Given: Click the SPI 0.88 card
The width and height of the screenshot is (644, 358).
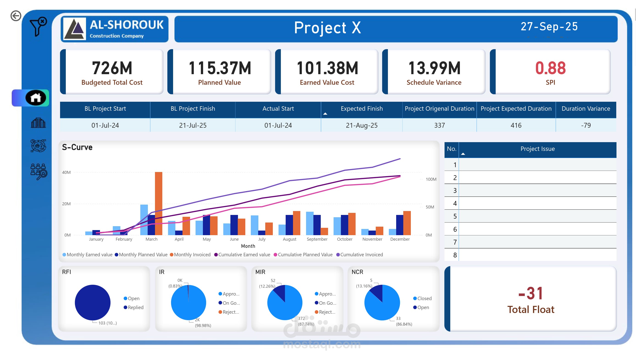Looking at the screenshot, I should click(x=550, y=72).
